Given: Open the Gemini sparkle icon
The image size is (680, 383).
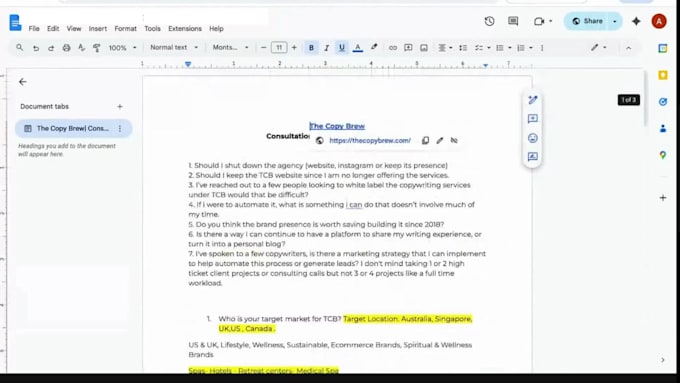Looking at the screenshot, I should tap(636, 21).
